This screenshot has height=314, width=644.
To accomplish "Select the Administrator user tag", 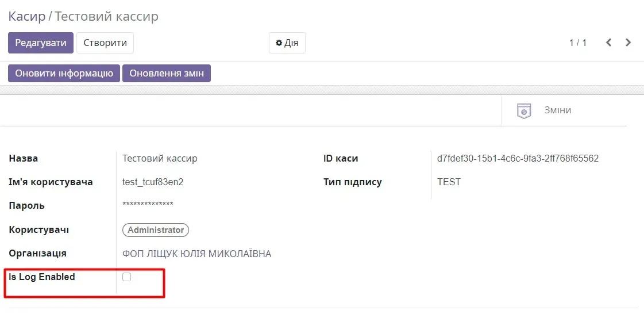I will 156,230.
